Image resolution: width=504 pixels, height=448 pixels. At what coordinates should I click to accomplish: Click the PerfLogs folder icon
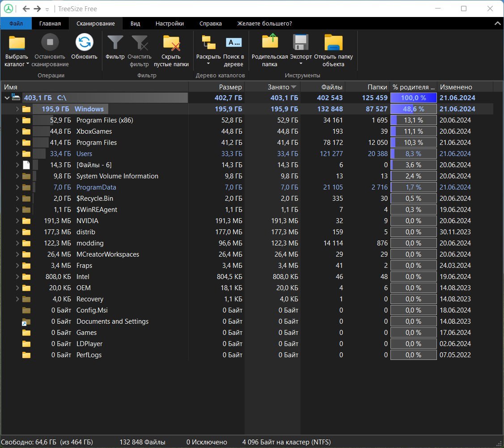tap(26, 355)
